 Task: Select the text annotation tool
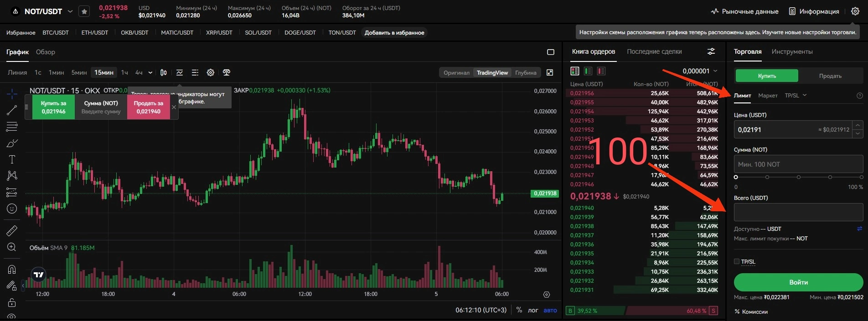pos(12,159)
